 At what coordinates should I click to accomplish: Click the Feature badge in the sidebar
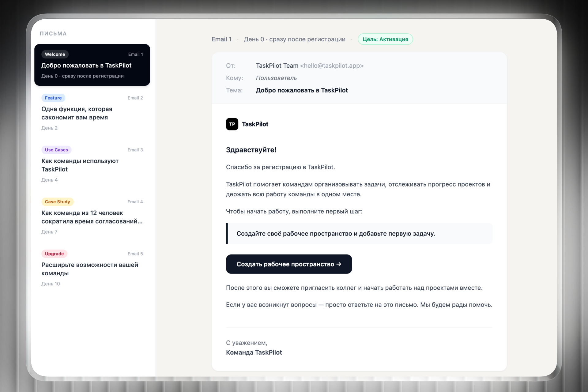point(53,98)
